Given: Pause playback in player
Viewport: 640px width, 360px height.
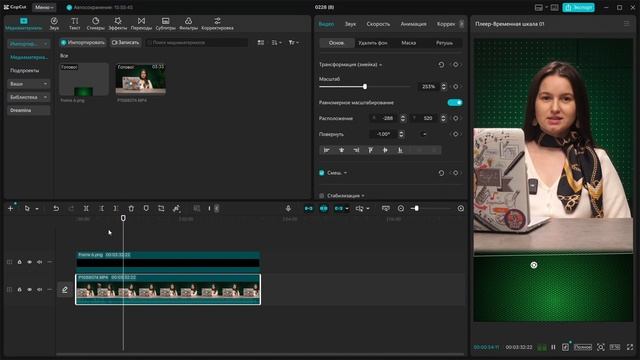Looking at the screenshot, I should [553, 347].
